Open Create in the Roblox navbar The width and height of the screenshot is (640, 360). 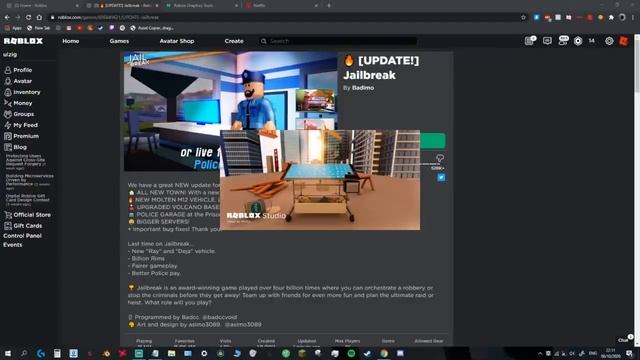pyautogui.click(x=234, y=41)
